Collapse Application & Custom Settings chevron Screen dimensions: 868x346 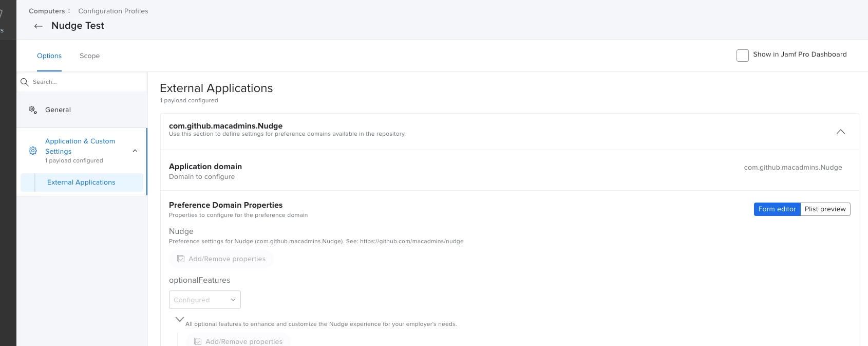(135, 151)
